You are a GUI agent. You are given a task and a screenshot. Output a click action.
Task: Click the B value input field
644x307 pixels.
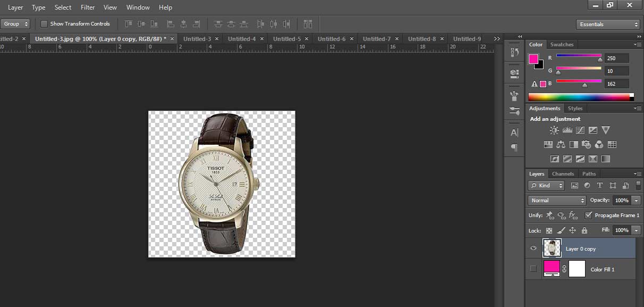[x=616, y=84]
